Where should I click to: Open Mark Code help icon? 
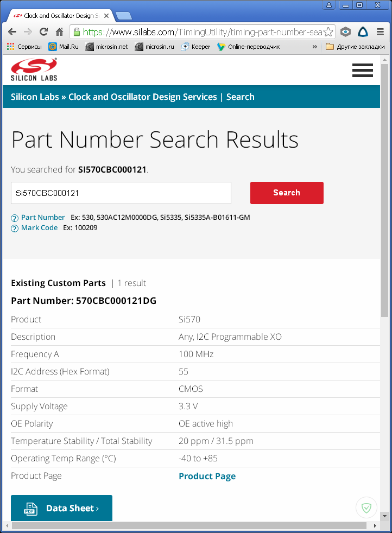[x=15, y=229]
